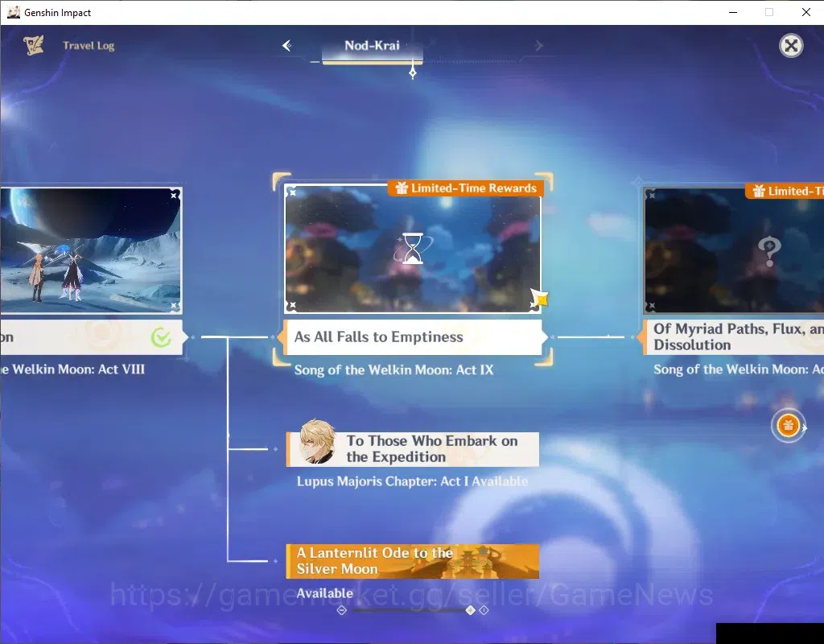The image size is (824, 644).
Task: Minimize the Genshin Impact window
Action: click(733, 12)
